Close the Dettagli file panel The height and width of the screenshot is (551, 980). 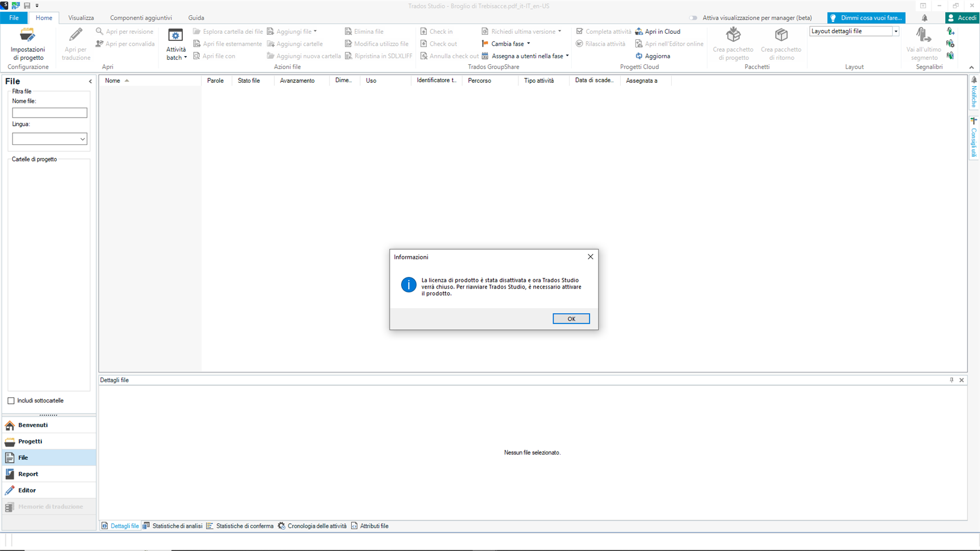coord(962,380)
